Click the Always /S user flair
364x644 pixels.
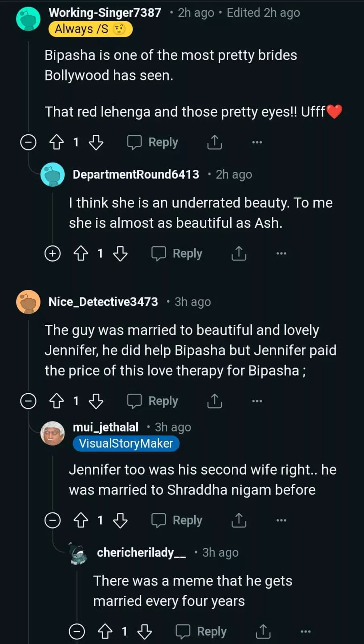[90, 29]
